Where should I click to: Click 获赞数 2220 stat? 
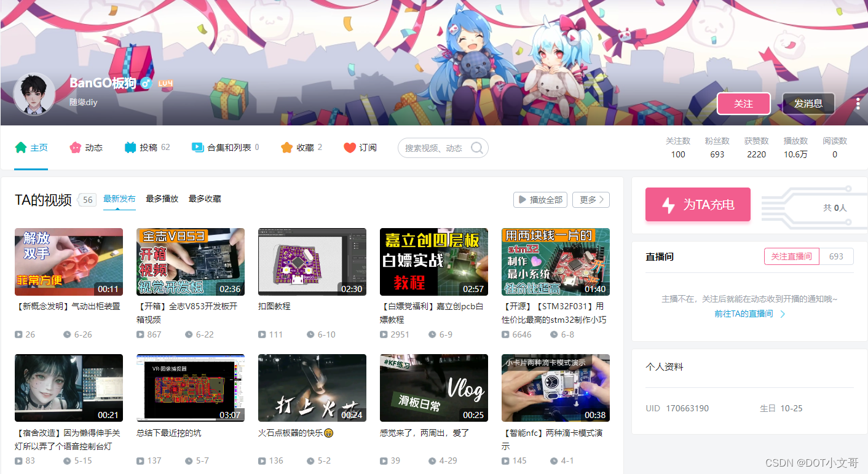tap(757, 148)
